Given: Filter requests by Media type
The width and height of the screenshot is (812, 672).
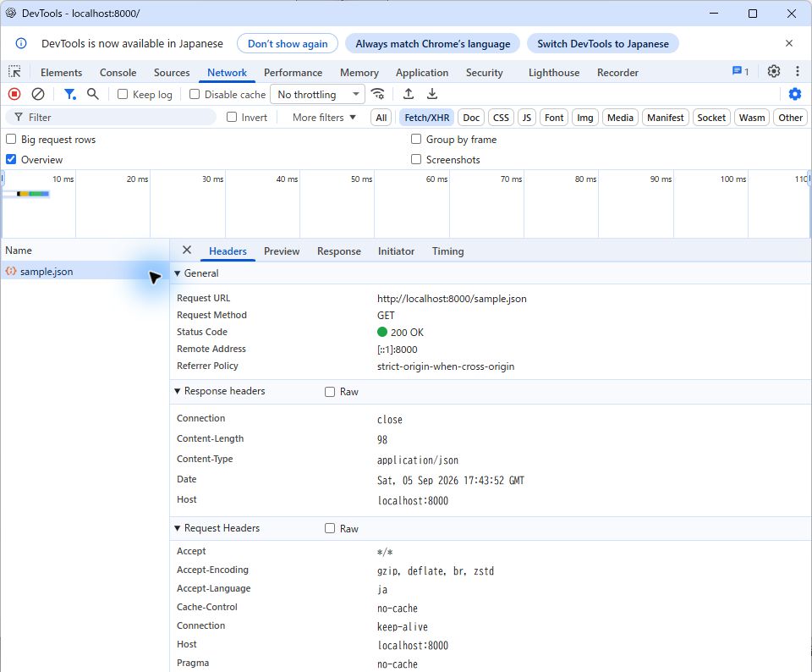Looking at the screenshot, I should (x=620, y=118).
